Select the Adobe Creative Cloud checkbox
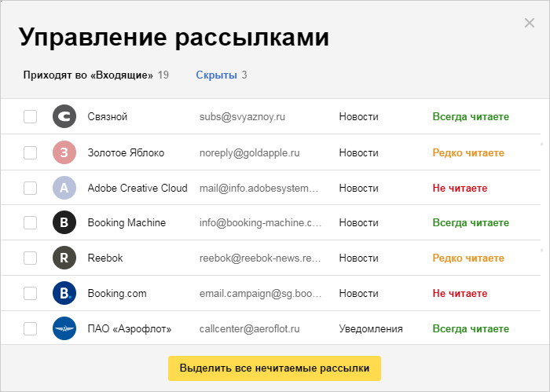 [x=30, y=188]
